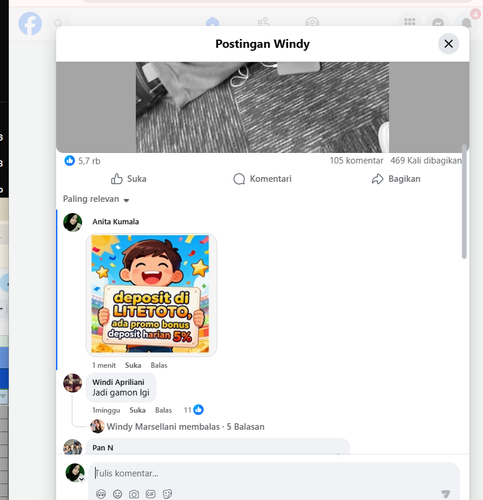Click the 'Jadi gamon lgi' comment text
The image size is (483, 500).
pos(121,393)
